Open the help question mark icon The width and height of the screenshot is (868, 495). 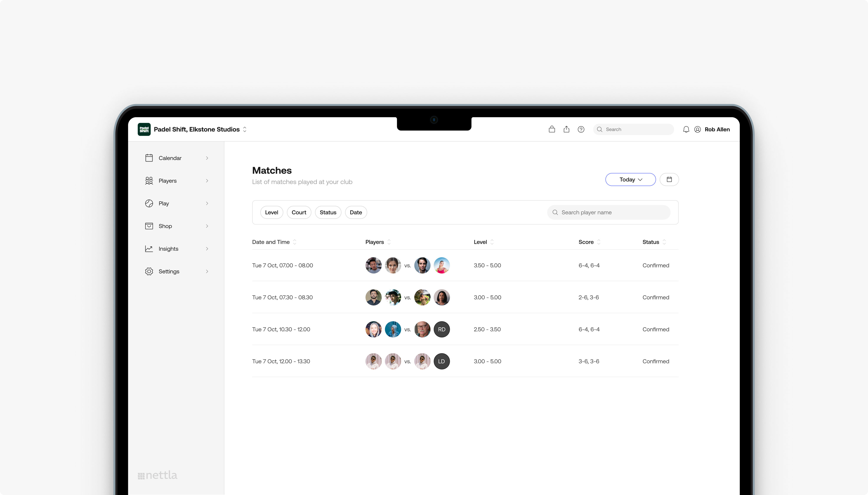(581, 129)
